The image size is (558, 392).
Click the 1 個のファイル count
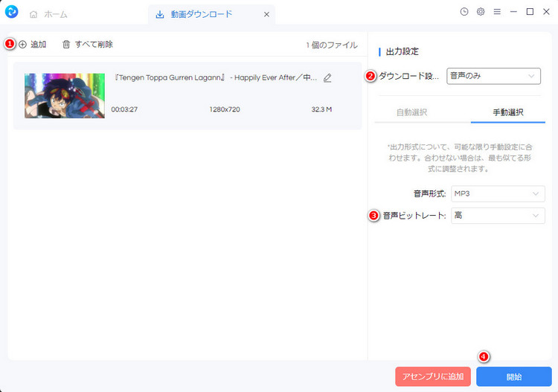(332, 45)
